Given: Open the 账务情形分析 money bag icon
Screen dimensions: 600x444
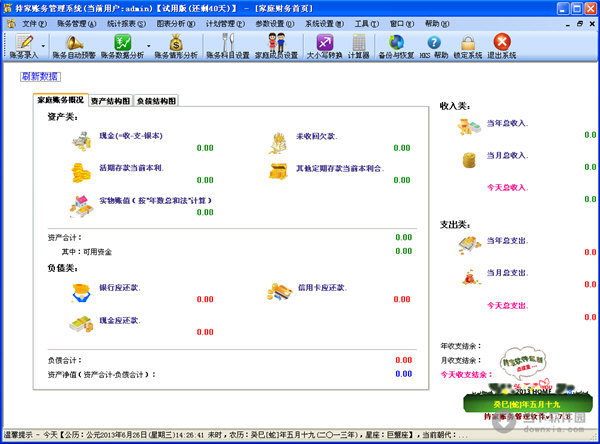Looking at the screenshot, I should tap(175, 44).
